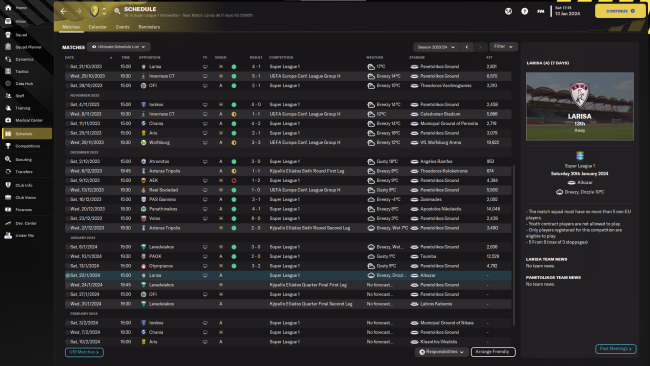This screenshot has width=650, height=366.
Task: Open the Transfers sidebar icon
Action: (x=8, y=172)
